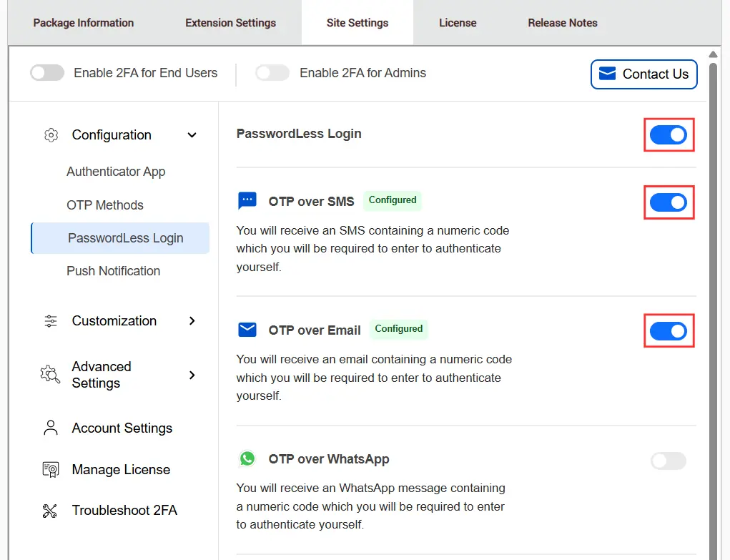Image resolution: width=730 pixels, height=560 pixels.
Task: Click the scrollbar up arrow
Action: pos(713,54)
